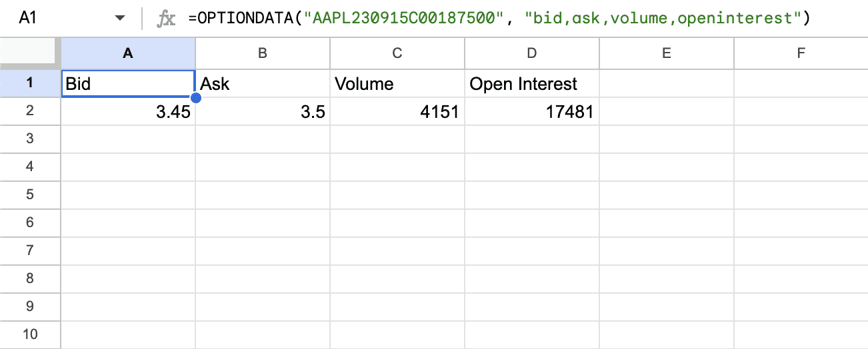Select row 4 header
Viewport: 868px width, 349px height.
pos(30,167)
